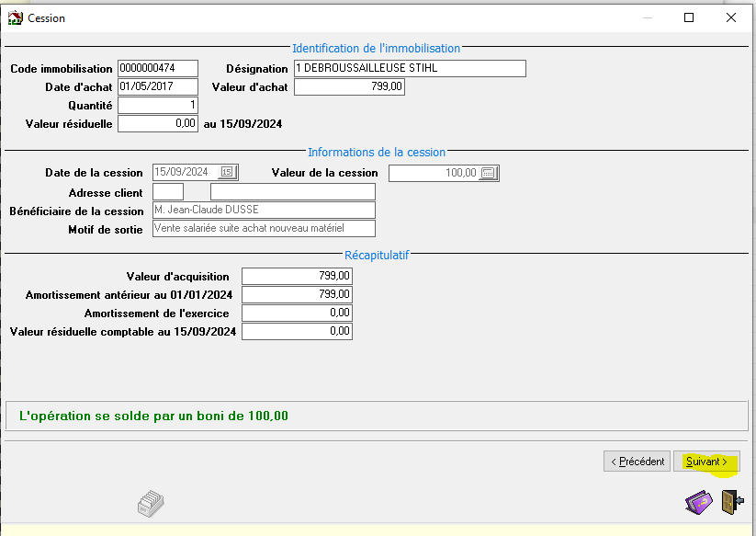Click the Quantité input field

coord(158,106)
